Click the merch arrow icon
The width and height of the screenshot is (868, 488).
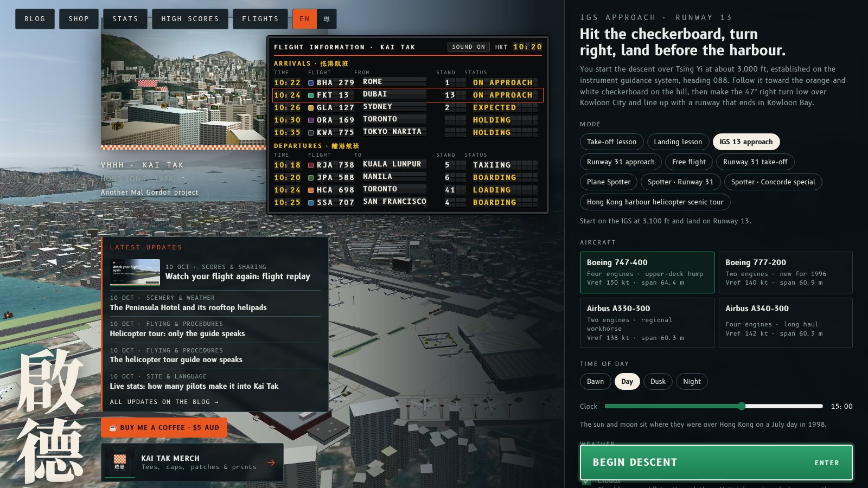click(271, 463)
